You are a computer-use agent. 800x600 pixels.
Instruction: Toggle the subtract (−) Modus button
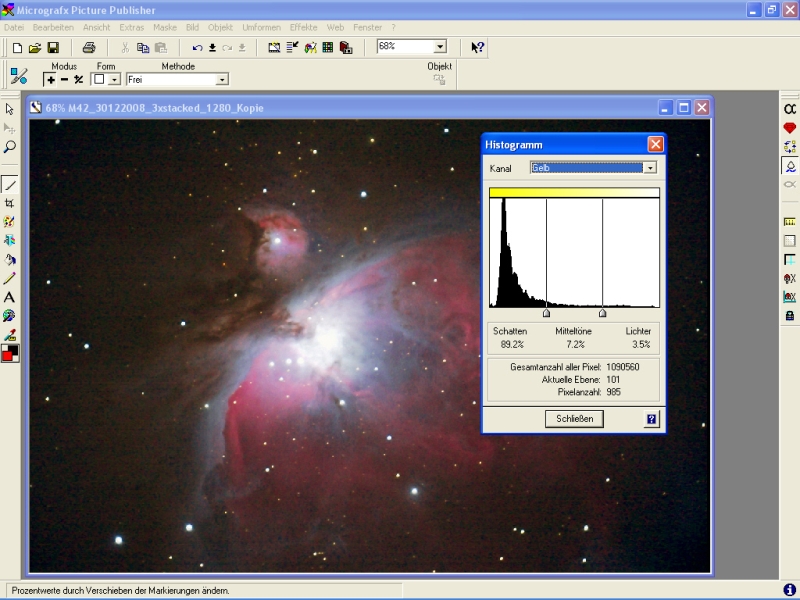click(64, 79)
